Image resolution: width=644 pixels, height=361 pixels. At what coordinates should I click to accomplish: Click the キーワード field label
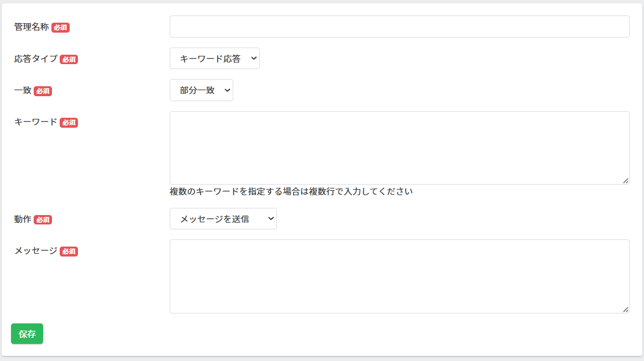pyautogui.click(x=36, y=122)
